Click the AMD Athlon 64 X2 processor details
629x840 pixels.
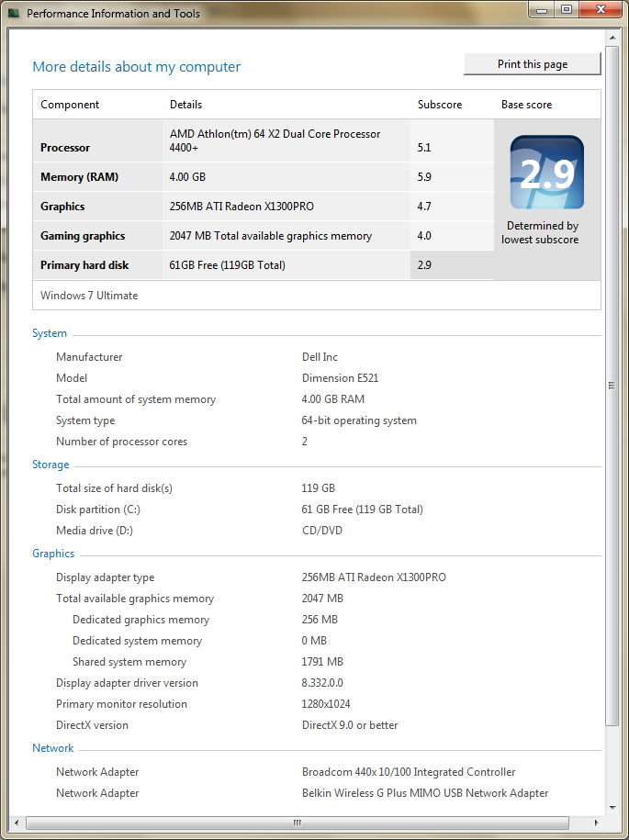point(275,140)
